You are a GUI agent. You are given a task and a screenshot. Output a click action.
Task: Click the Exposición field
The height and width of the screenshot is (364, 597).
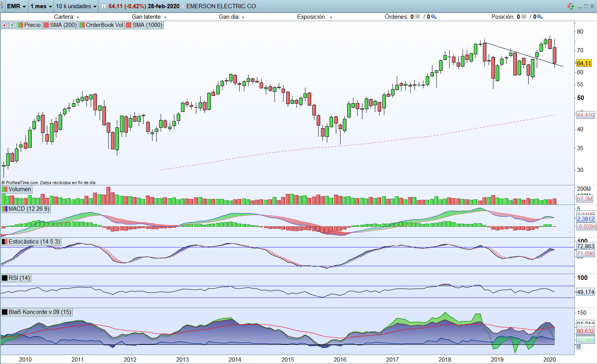click(315, 17)
